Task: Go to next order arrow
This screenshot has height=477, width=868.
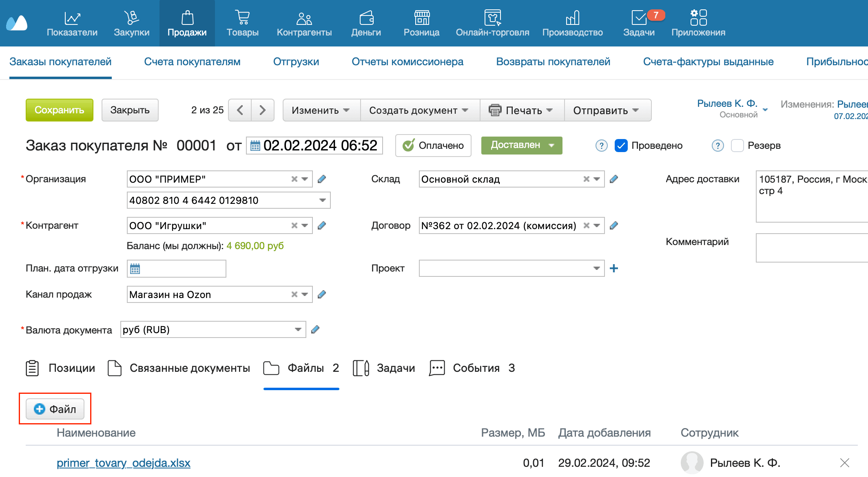Action: (262, 110)
